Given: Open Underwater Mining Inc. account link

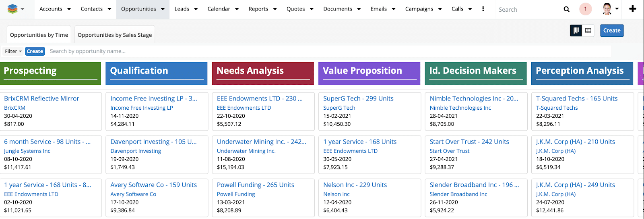Looking at the screenshot, I should click(246, 151).
